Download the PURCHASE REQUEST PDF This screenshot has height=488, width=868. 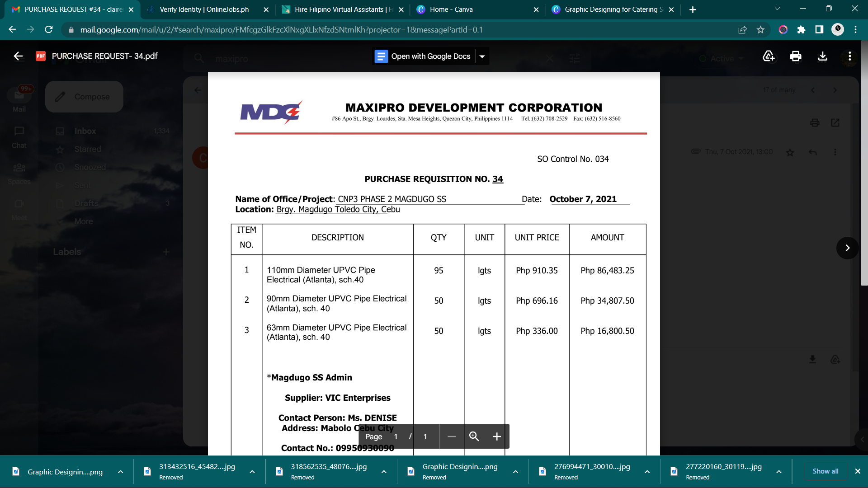point(823,56)
